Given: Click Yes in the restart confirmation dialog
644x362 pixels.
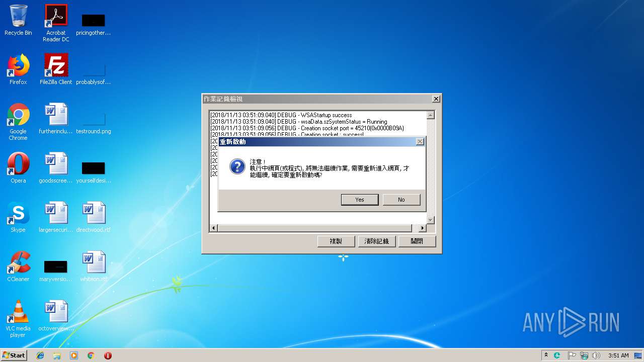Looking at the screenshot, I should (360, 200).
